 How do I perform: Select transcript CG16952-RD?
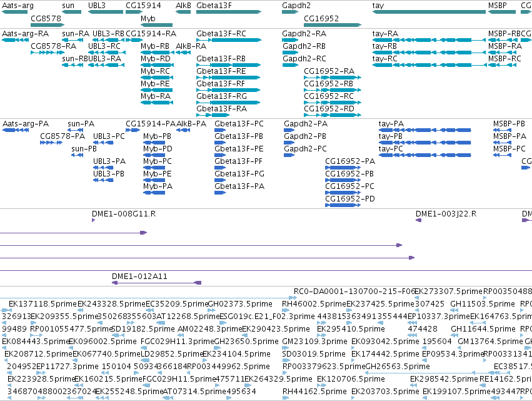(x=333, y=115)
